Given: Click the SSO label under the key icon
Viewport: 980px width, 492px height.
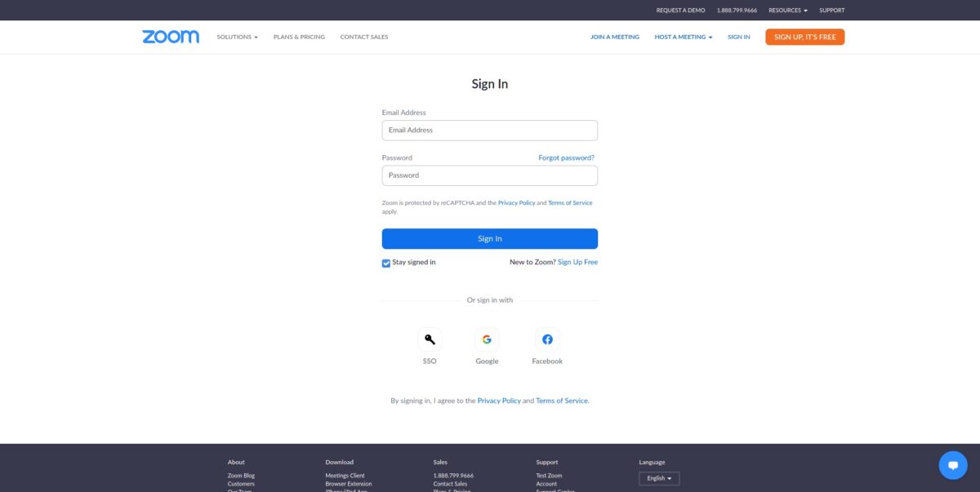Looking at the screenshot, I should (430, 361).
